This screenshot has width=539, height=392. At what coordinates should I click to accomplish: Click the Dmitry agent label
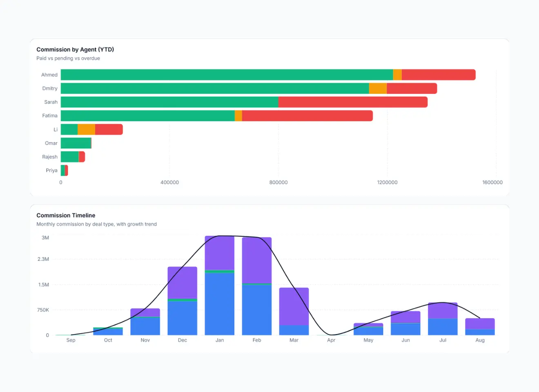[50, 88]
